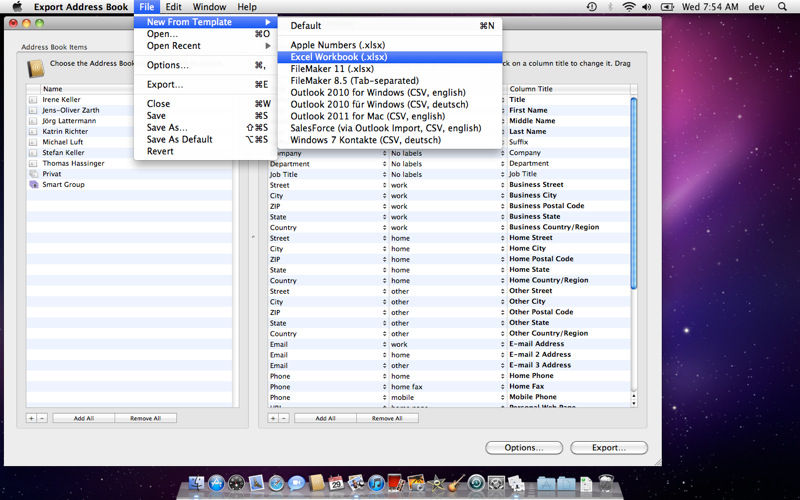This screenshot has height=500, width=800.
Task: Open Mail from the Dock
Action: click(256, 483)
